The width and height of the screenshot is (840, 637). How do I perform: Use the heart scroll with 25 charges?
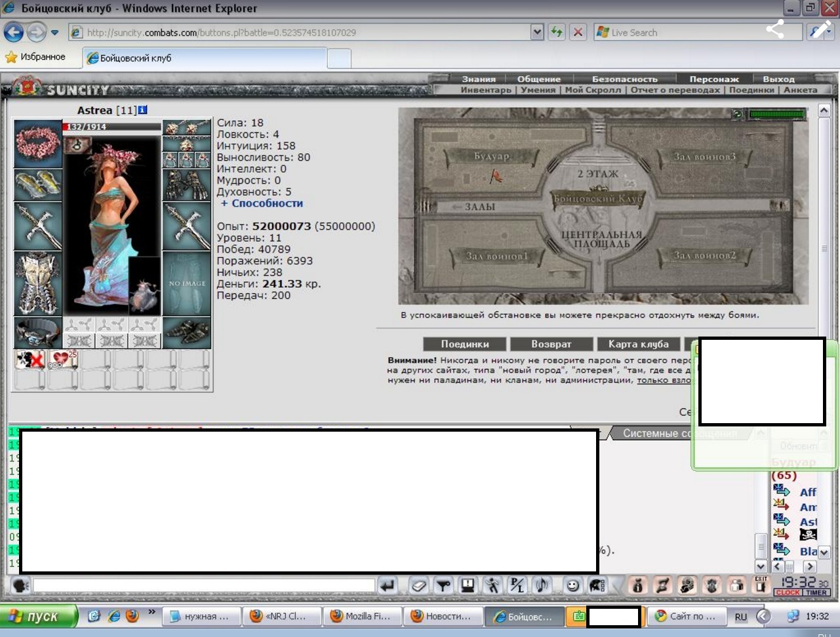(x=63, y=360)
